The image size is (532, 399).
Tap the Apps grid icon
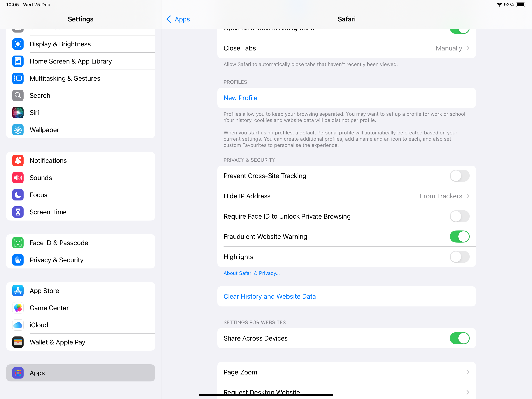18,373
